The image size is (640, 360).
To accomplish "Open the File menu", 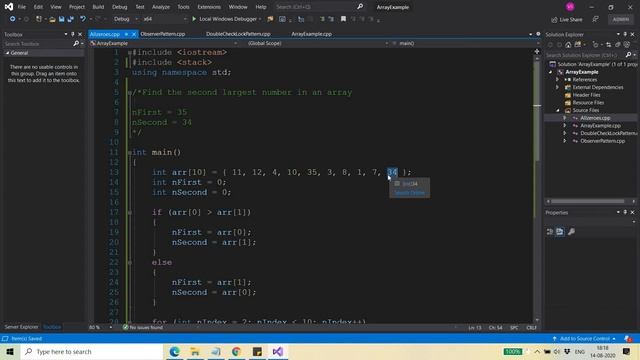I will click(x=22, y=7).
